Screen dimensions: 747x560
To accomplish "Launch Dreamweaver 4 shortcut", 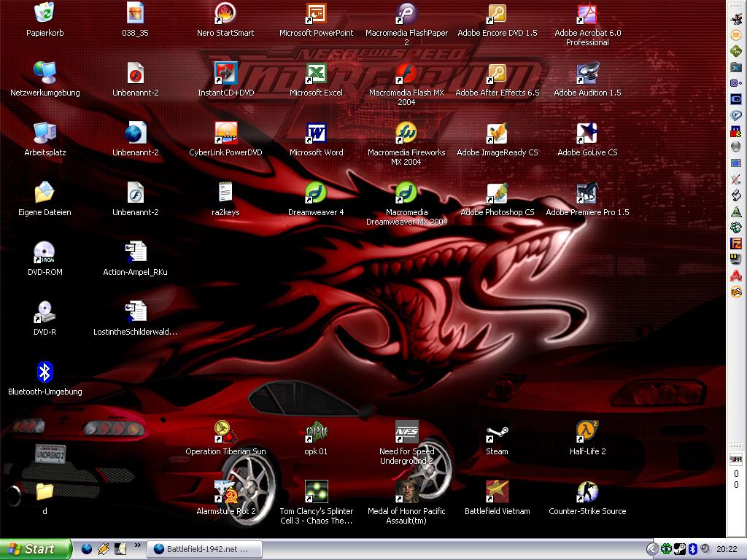I will 316,192.
